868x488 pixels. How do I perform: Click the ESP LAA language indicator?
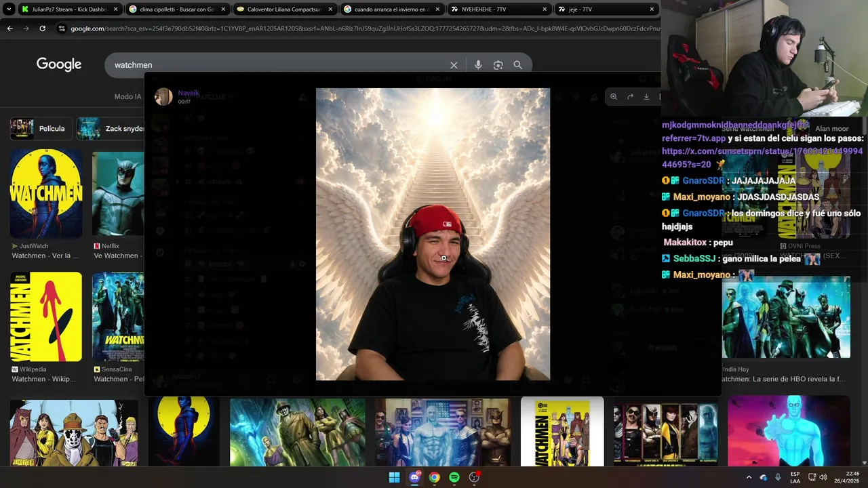click(x=795, y=477)
